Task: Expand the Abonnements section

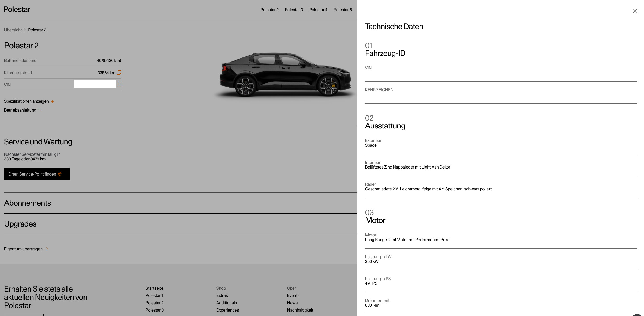Action: coord(28,203)
